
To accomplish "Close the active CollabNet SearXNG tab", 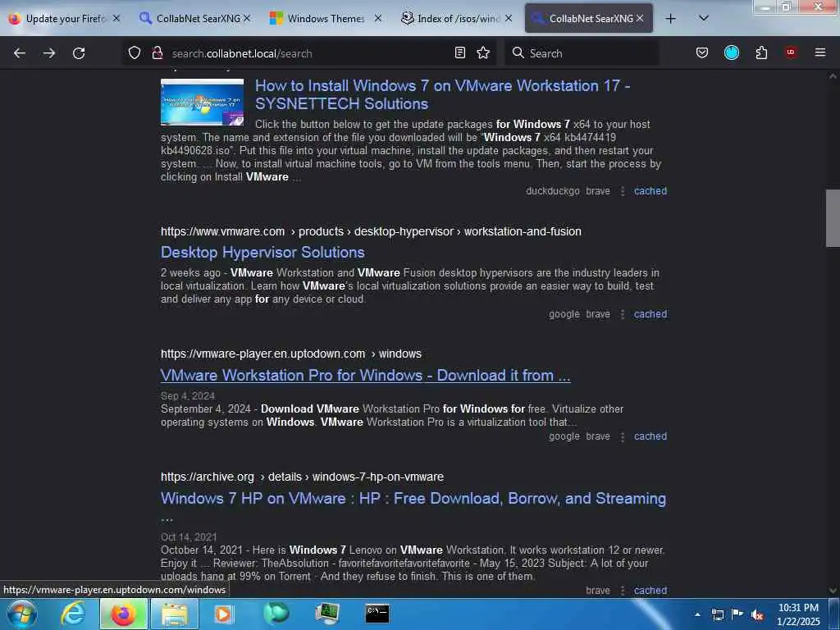I will tap(640, 19).
